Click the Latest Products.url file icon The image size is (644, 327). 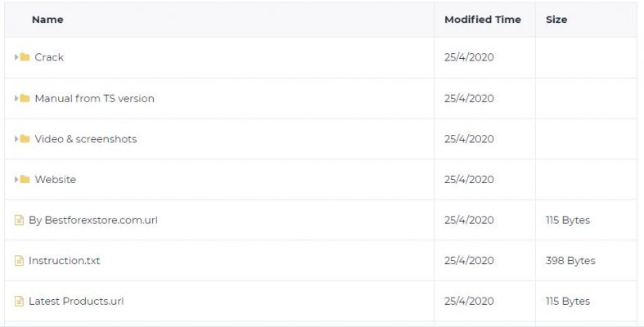(19, 301)
